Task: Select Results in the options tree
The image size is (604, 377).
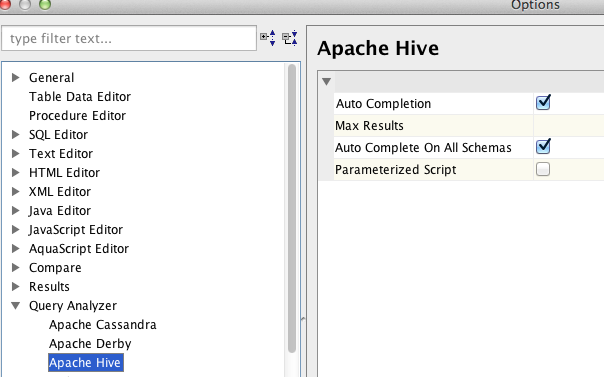Action: coord(49,287)
